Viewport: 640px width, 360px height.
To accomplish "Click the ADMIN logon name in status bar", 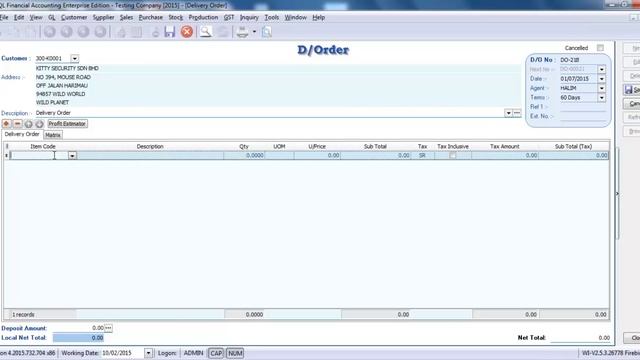I will point(193,353).
